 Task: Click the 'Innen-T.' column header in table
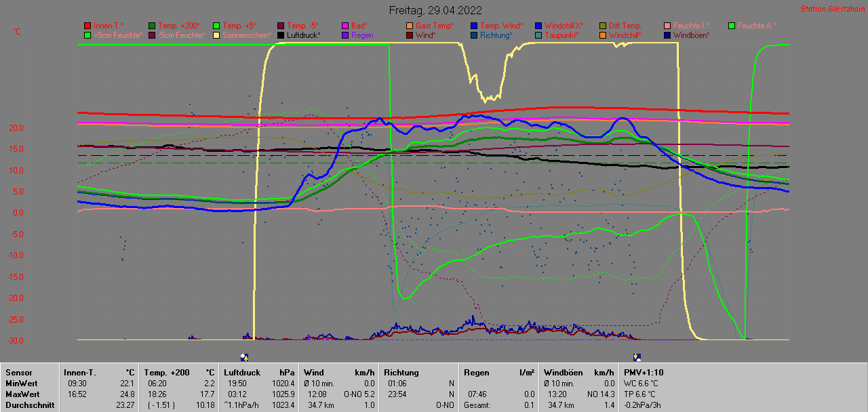[80, 373]
